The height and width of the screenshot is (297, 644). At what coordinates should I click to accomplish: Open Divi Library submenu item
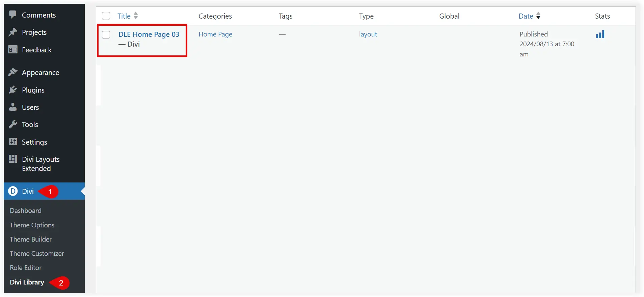[27, 282]
